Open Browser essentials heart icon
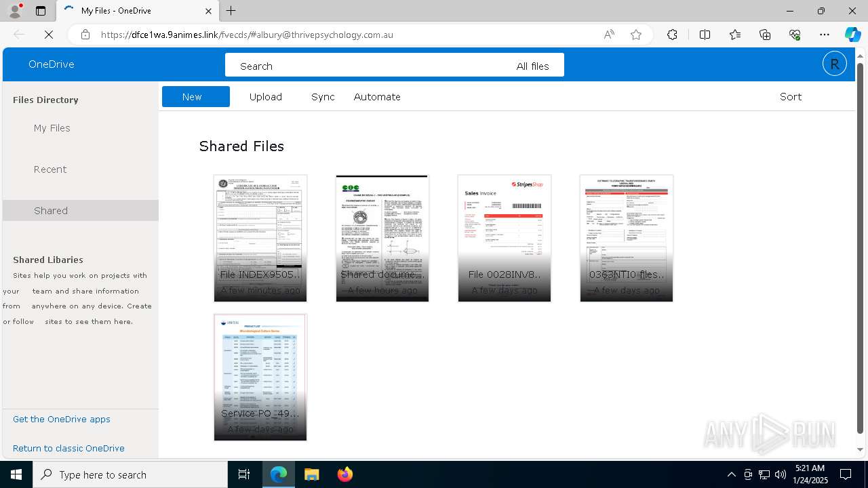The height and width of the screenshot is (488, 868). point(795,35)
